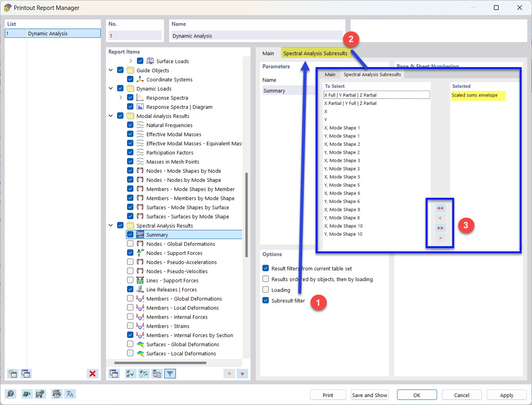Viewport: 532px width, 405px height.
Task: Switch to the Spectral Analysis Subresults tab
Action: pos(316,53)
